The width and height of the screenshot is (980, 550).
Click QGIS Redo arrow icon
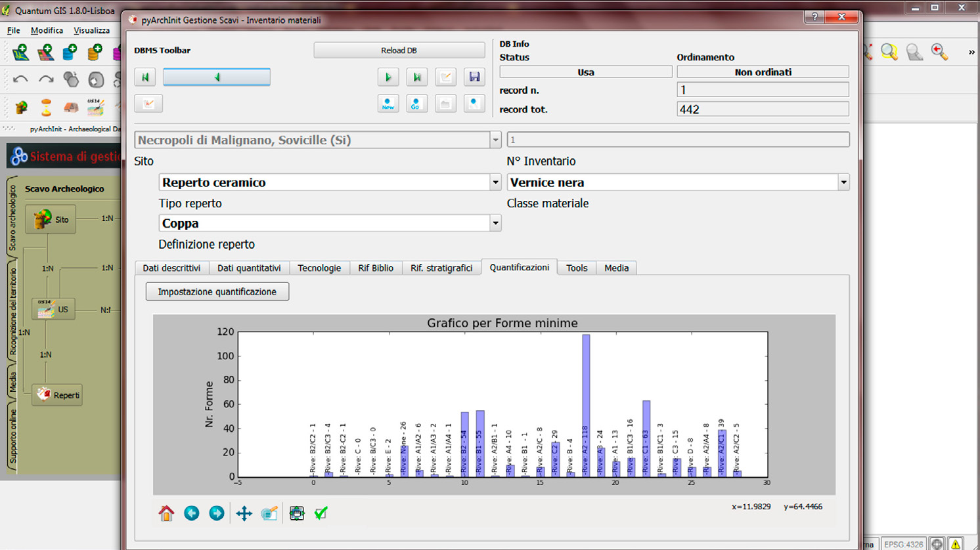coord(45,79)
